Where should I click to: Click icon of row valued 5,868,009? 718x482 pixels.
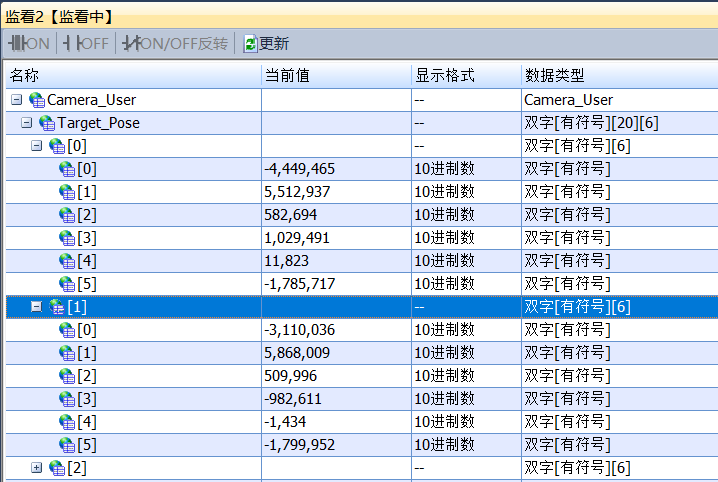pos(67,353)
